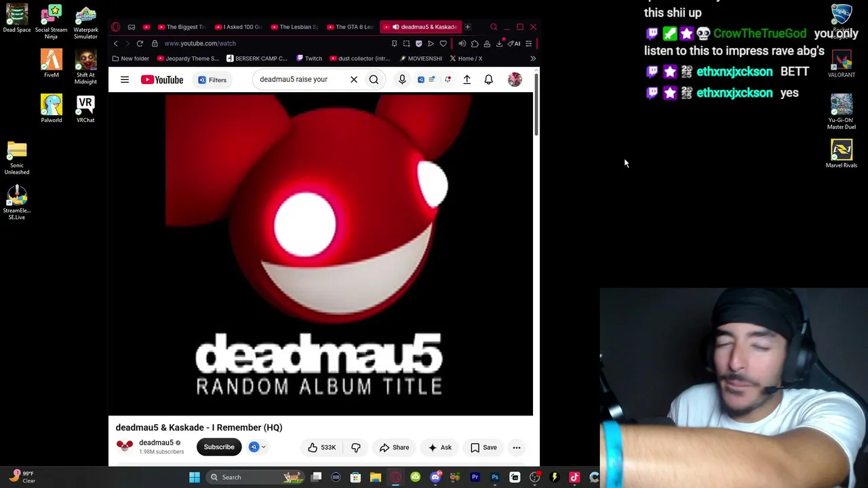Share the I Remember video
The width and height of the screenshot is (868, 488).
[394, 447]
